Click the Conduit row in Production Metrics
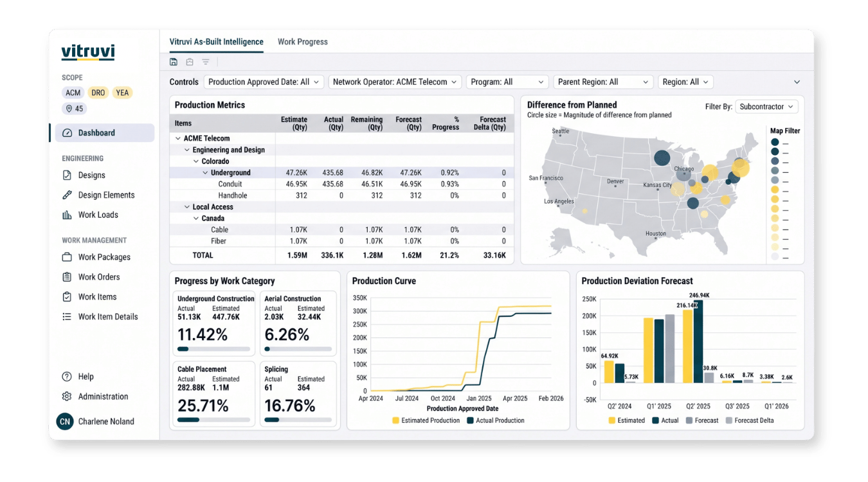868x482 pixels. (x=341, y=184)
